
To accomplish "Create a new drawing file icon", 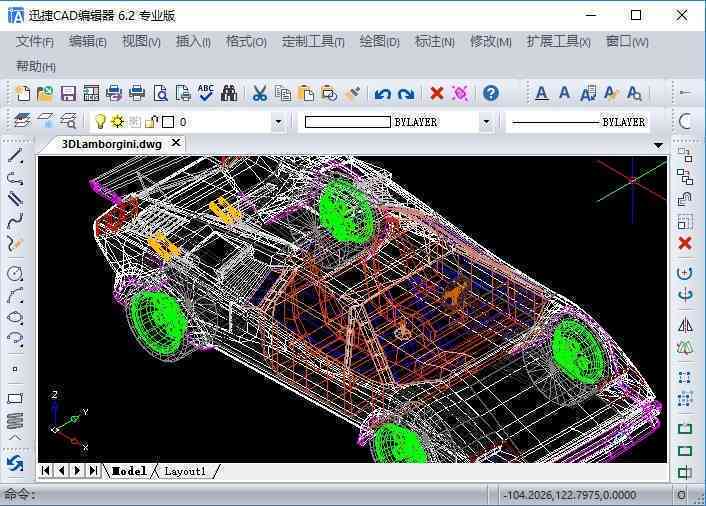I will click(23, 93).
